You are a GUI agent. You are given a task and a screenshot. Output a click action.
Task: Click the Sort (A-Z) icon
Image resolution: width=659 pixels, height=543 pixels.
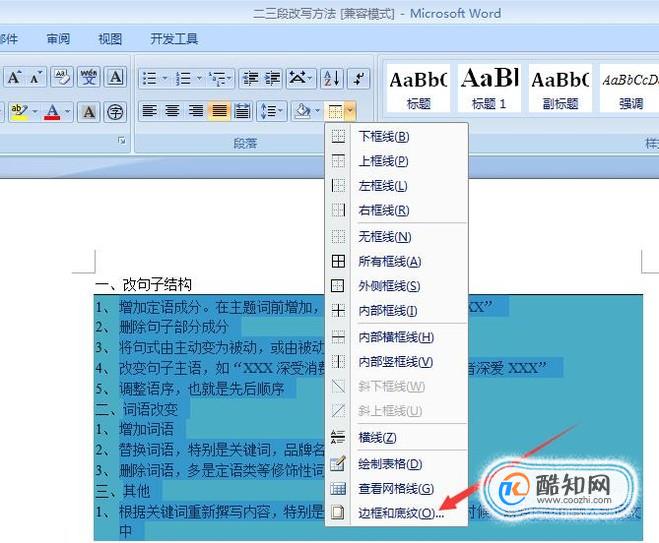pyautogui.click(x=332, y=78)
